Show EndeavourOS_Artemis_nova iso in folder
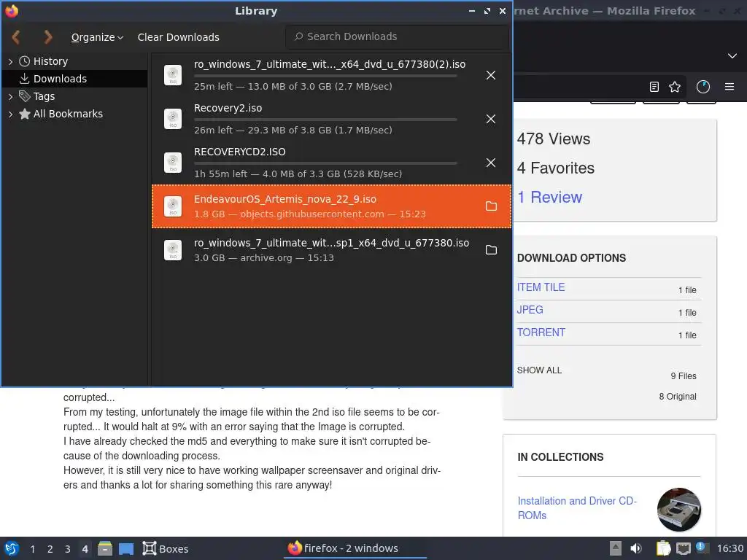This screenshot has width=747, height=560. [491, 206]
